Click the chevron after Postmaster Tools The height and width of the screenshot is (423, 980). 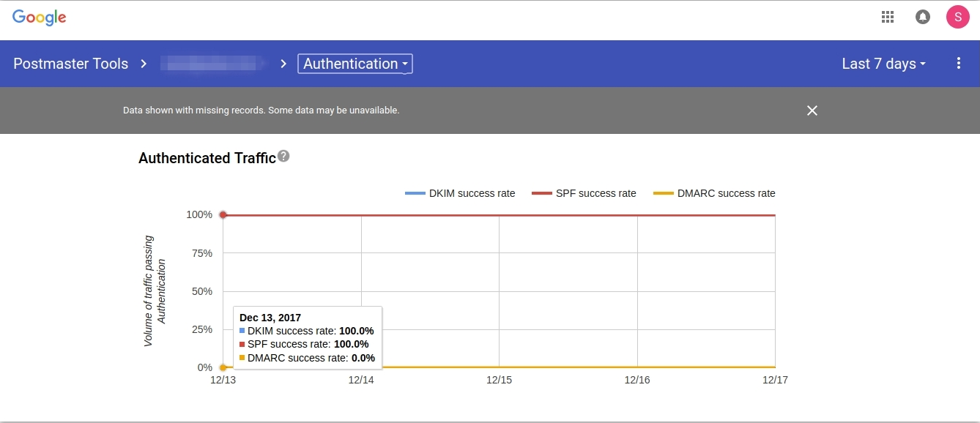pos(144,64)
